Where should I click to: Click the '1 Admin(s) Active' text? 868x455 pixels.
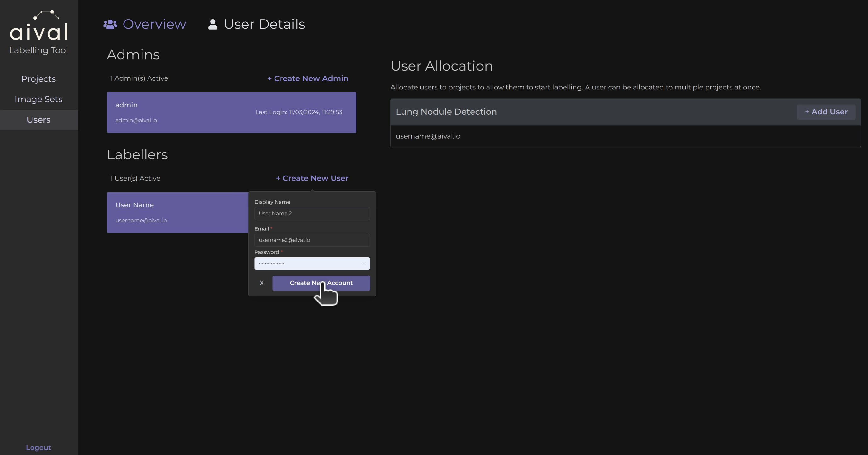click(x=139, y=78)
